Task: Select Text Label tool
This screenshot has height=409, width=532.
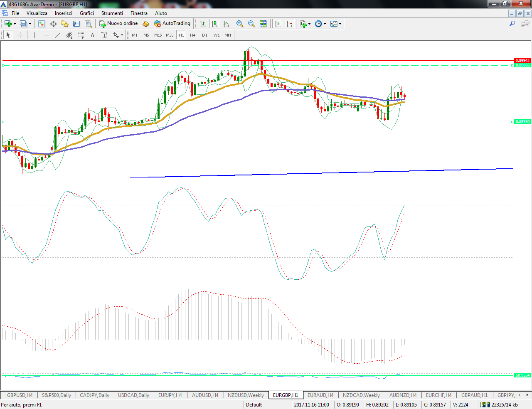Action: [x=104, y=35]
